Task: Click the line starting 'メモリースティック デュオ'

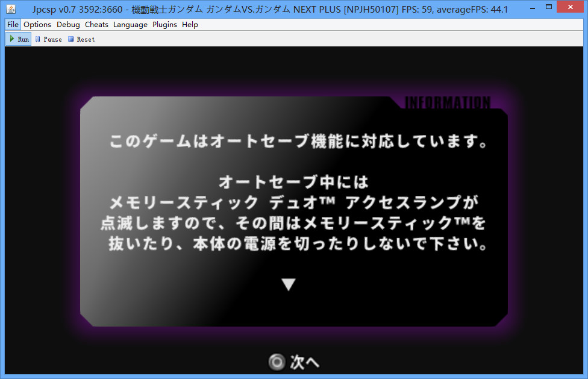Action: 294,202
